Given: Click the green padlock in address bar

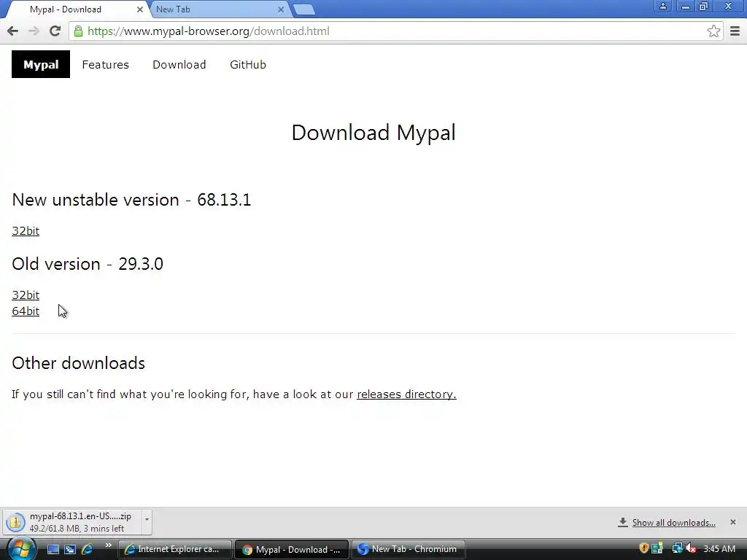Looking at the screenshot, I should [x=78, y=31].
